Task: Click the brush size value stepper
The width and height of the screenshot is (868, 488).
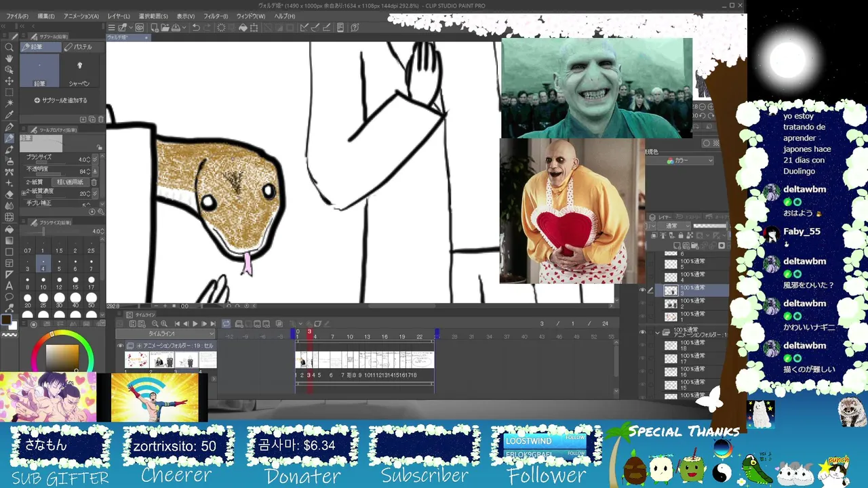Action: [x=87, y=159]
